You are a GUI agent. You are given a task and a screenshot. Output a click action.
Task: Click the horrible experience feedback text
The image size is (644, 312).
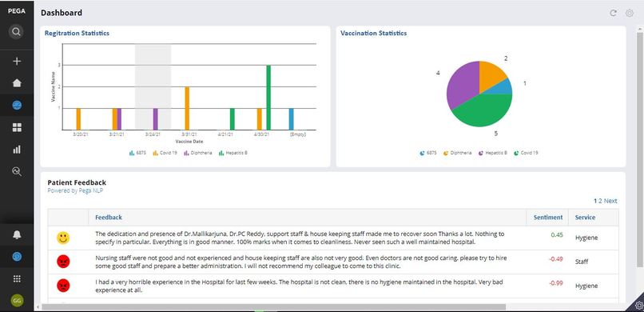(x=299, y=286)
